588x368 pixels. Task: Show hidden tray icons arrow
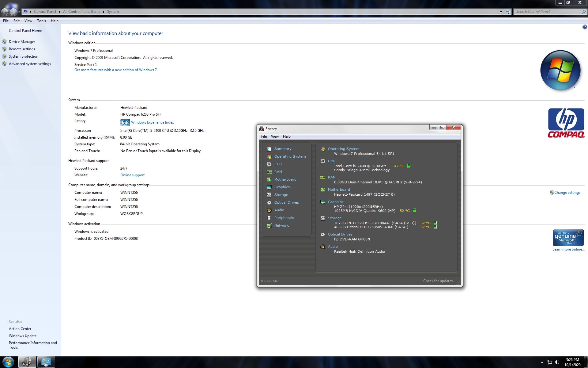coord(542,362)
